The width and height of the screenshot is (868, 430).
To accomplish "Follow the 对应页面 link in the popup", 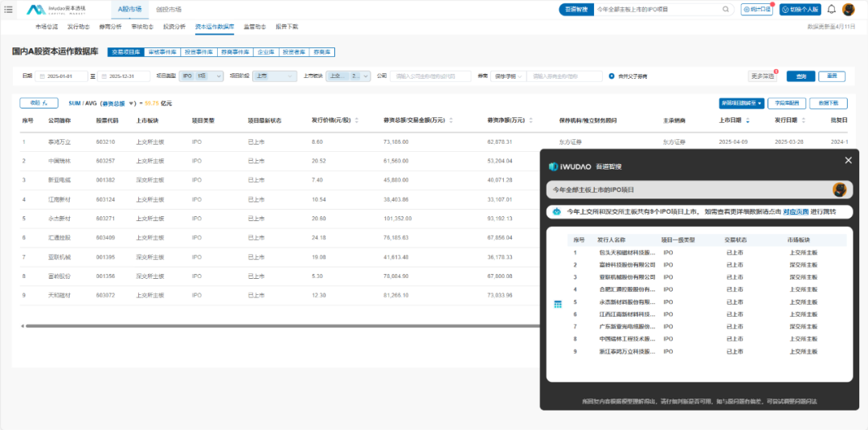I will click(x=796, y=212).
